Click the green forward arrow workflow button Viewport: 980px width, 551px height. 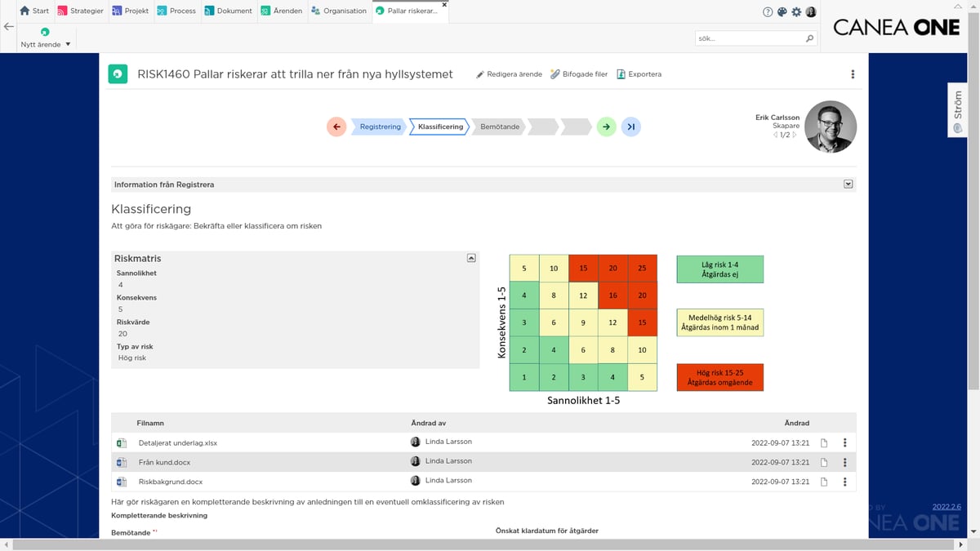tap(605, 127)
